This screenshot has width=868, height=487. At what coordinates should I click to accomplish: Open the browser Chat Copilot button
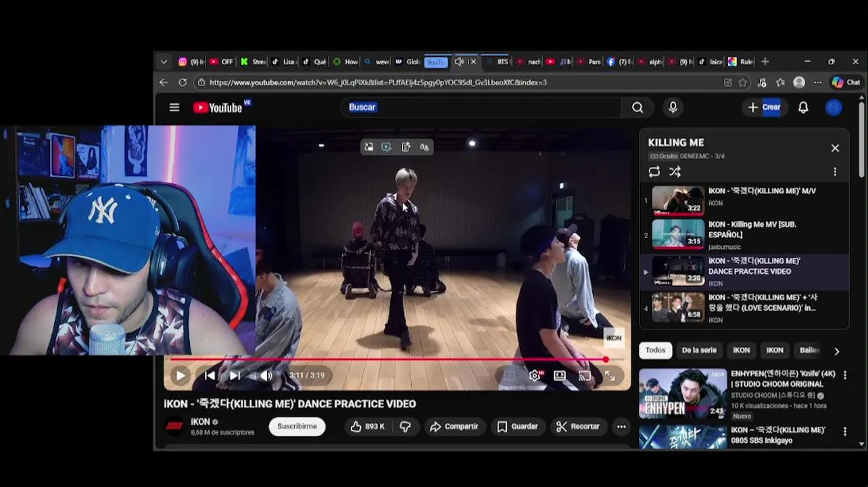coord(846,83)
